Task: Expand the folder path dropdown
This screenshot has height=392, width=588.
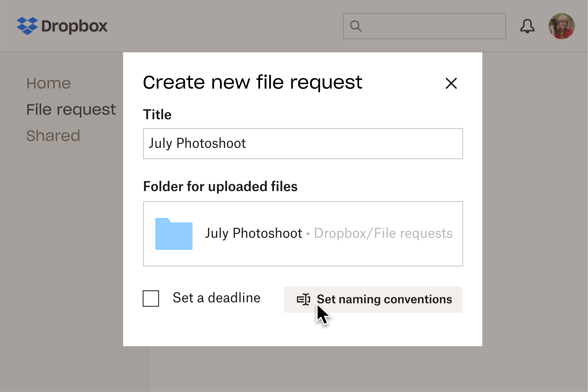Action: pyautogui.click(x=303, y=234)
